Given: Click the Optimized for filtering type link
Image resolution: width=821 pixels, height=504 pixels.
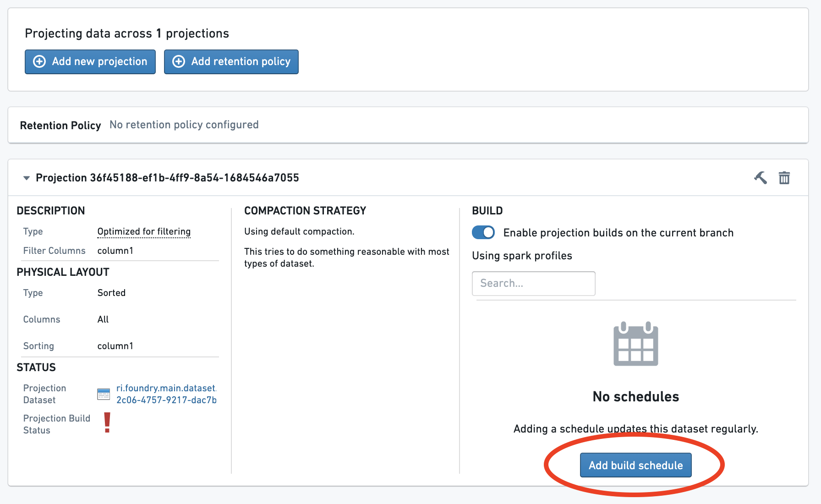Looking at the screenshot, I should tap(144, 231).
